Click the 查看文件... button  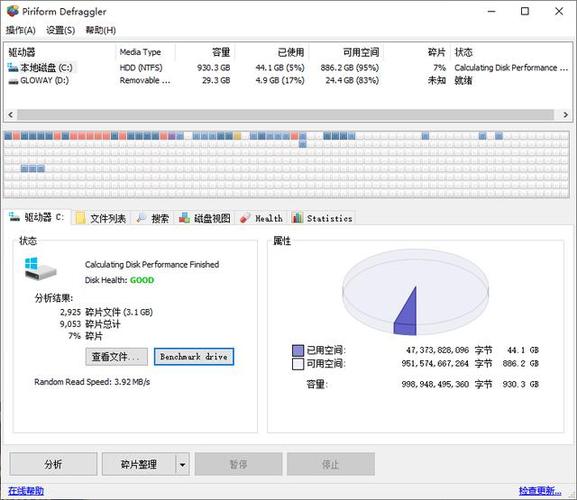tap(116, 357)
